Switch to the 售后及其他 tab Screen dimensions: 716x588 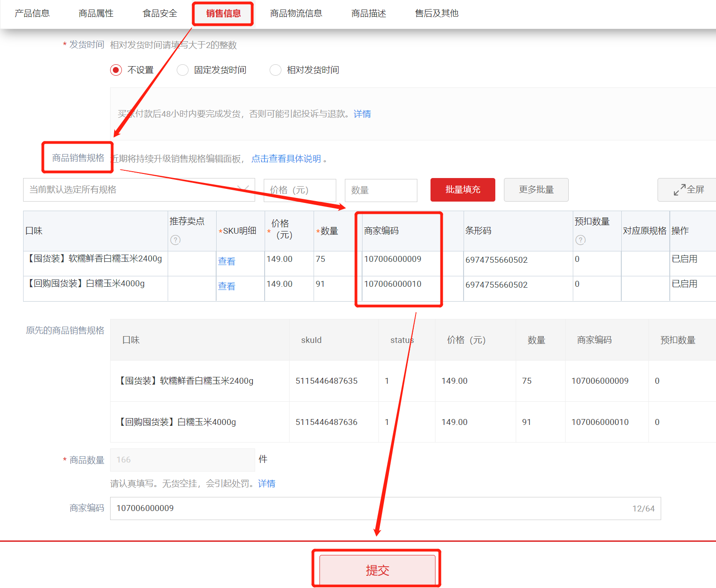(437, 14)
